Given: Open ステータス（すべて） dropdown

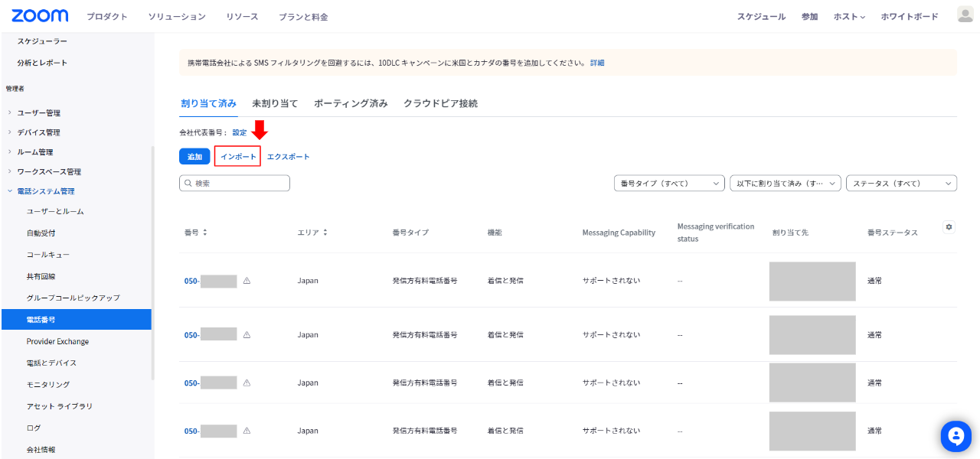Looking at the screenshot, I should (x=901, y=184).
